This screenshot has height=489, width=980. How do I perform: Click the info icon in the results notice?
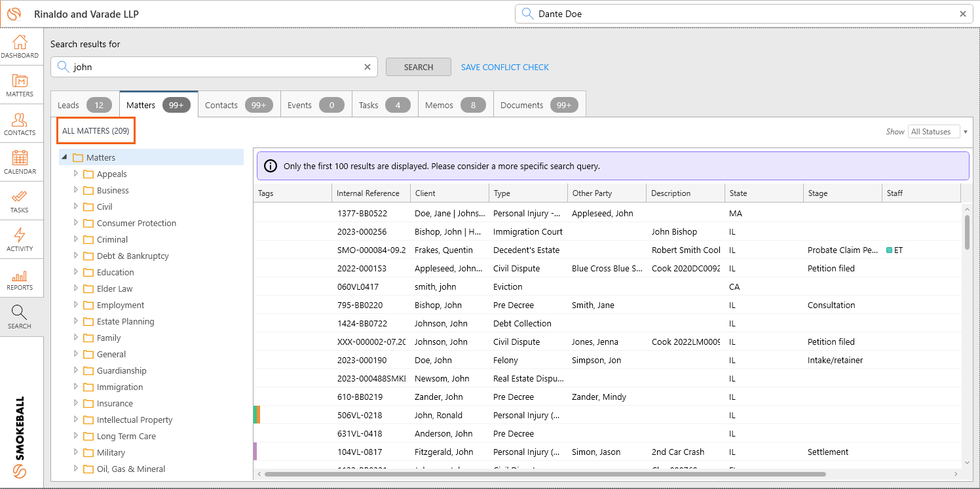point(270,166)
